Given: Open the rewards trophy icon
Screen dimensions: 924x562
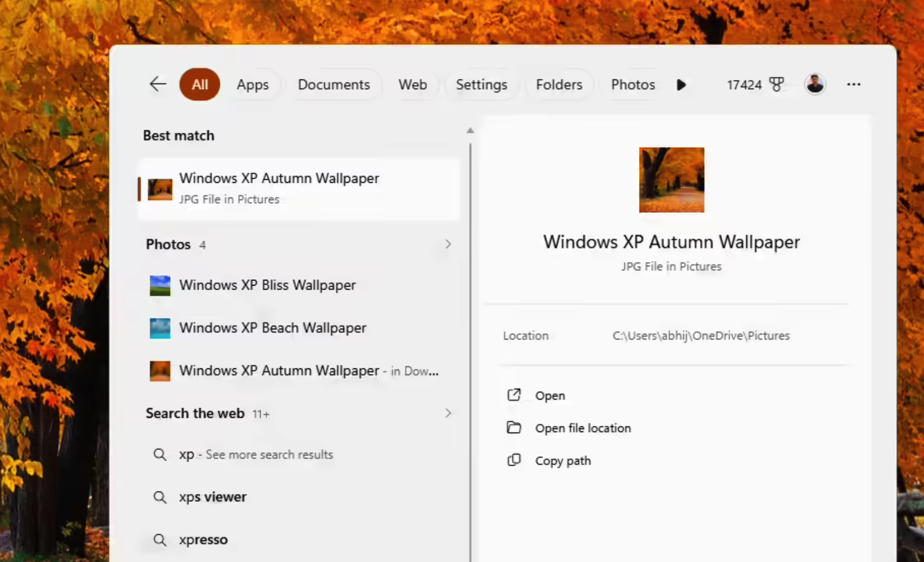Looking at the screenshot, I should 776,85.
